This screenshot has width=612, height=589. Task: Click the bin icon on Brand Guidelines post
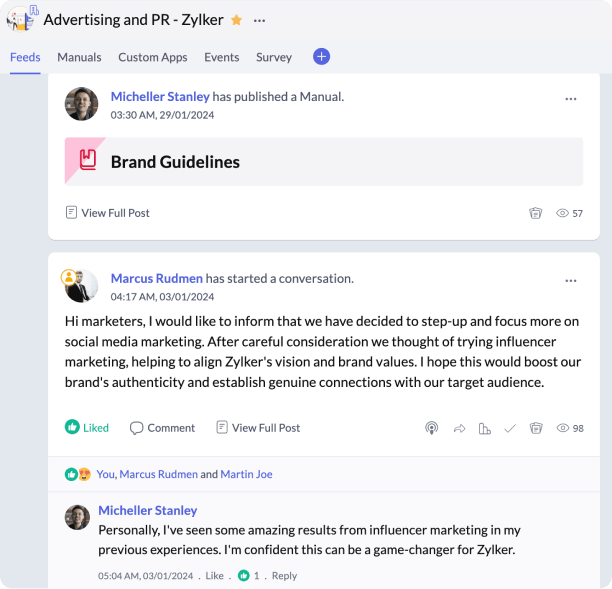536,213
